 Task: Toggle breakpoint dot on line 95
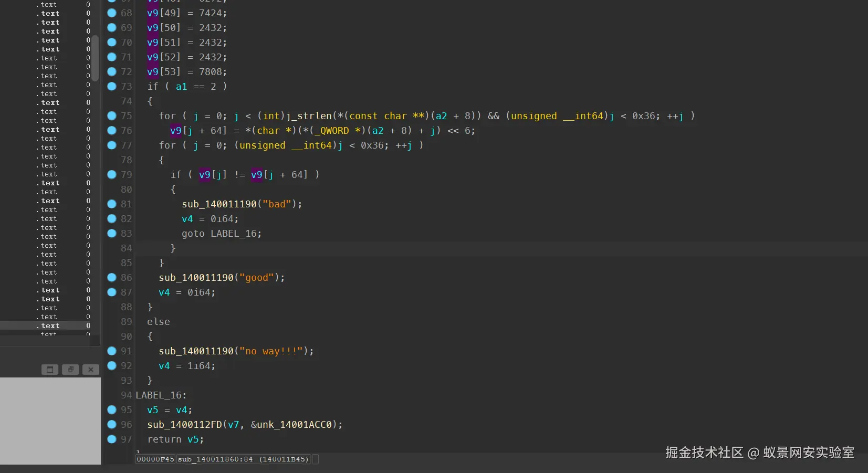(x=112, y=409)
